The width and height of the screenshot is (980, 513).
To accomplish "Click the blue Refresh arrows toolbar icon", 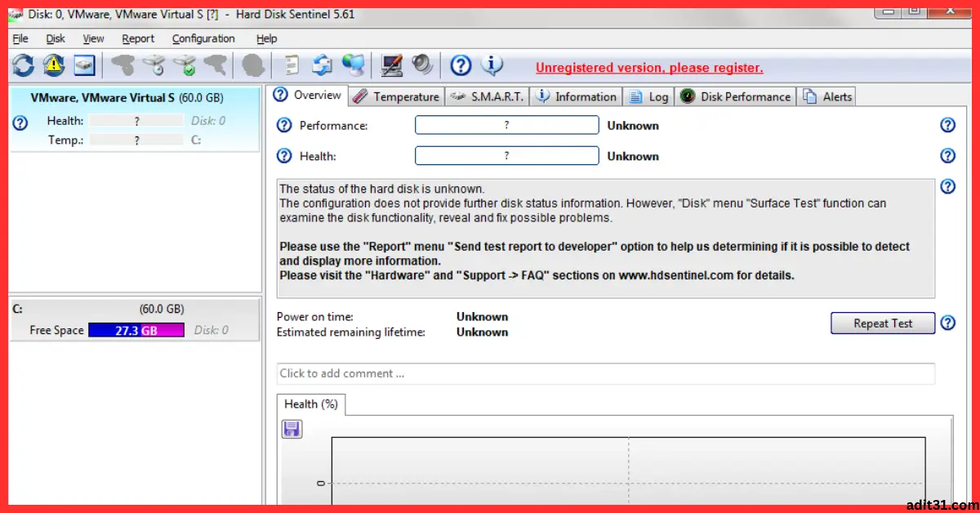I will [x=23, y=65].
